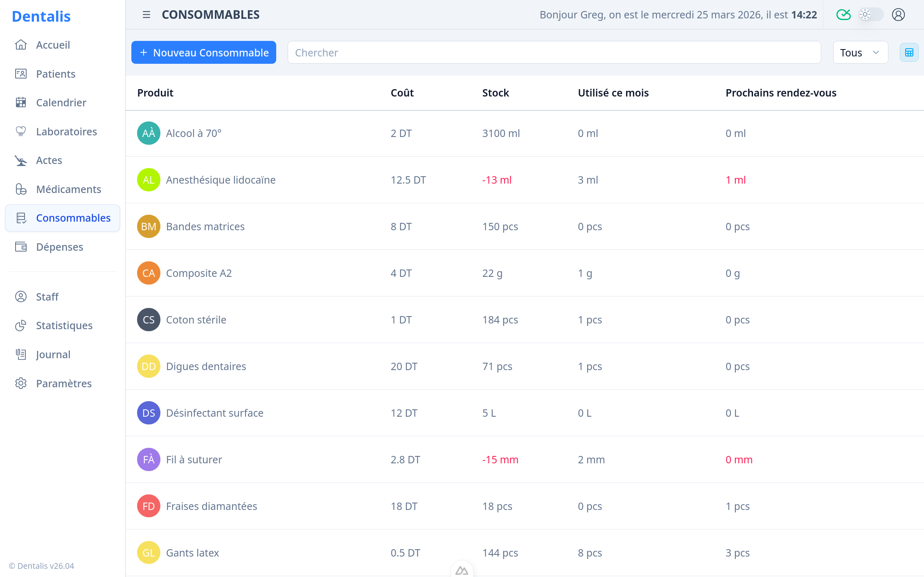Screen dimensions: 924x577
Task: Click the hamburger menu icon
Action: click(x=146, y=15)
